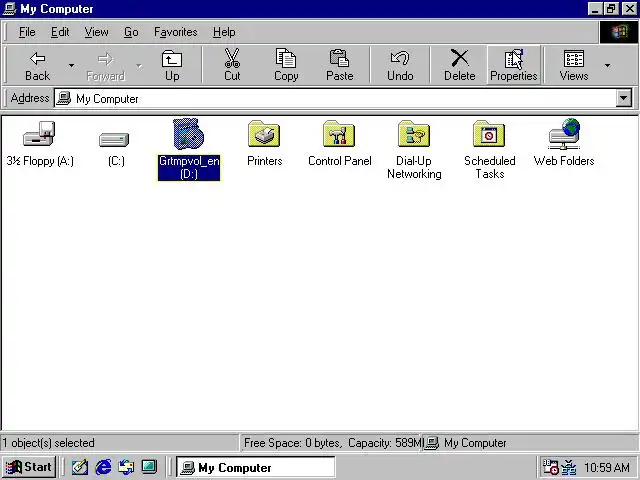Select the Dial-Up Networking folder
The image size is (640, 480).
click(x=414, y=149)
